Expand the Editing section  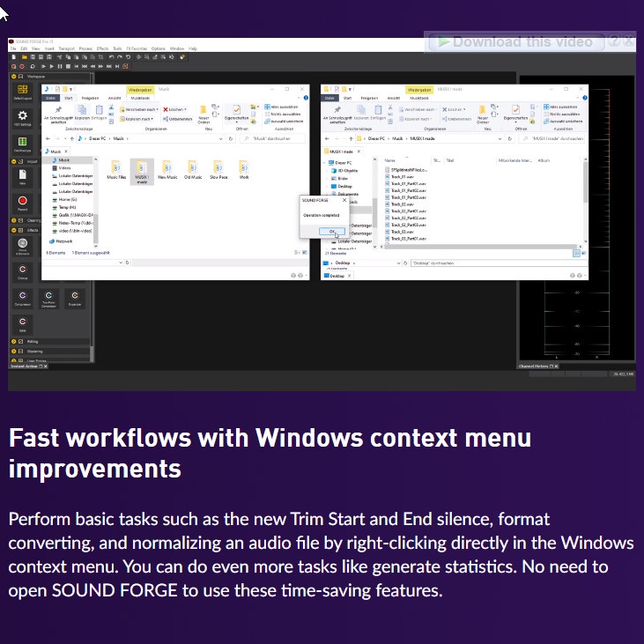pyautogui.click(x=13, y=341)
